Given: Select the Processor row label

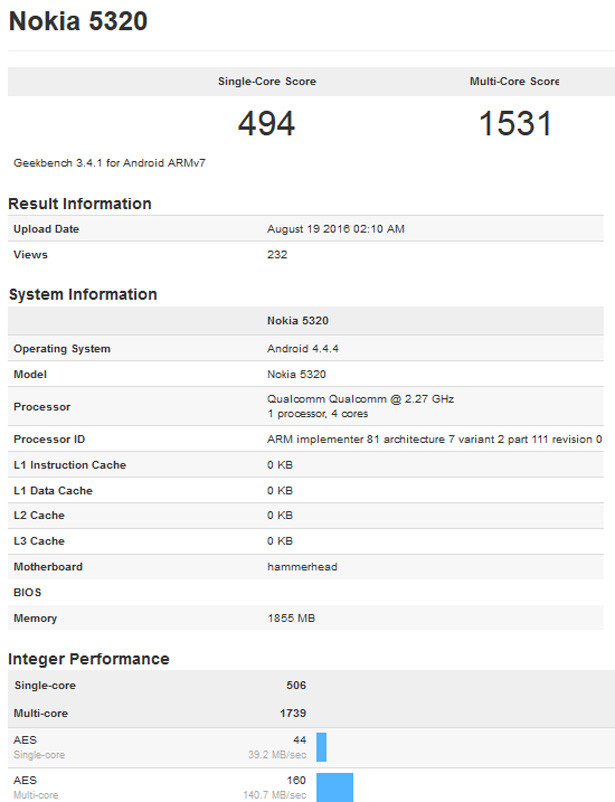Looking at the screenshot, I should pyautogui.click(x=42, y=407).
